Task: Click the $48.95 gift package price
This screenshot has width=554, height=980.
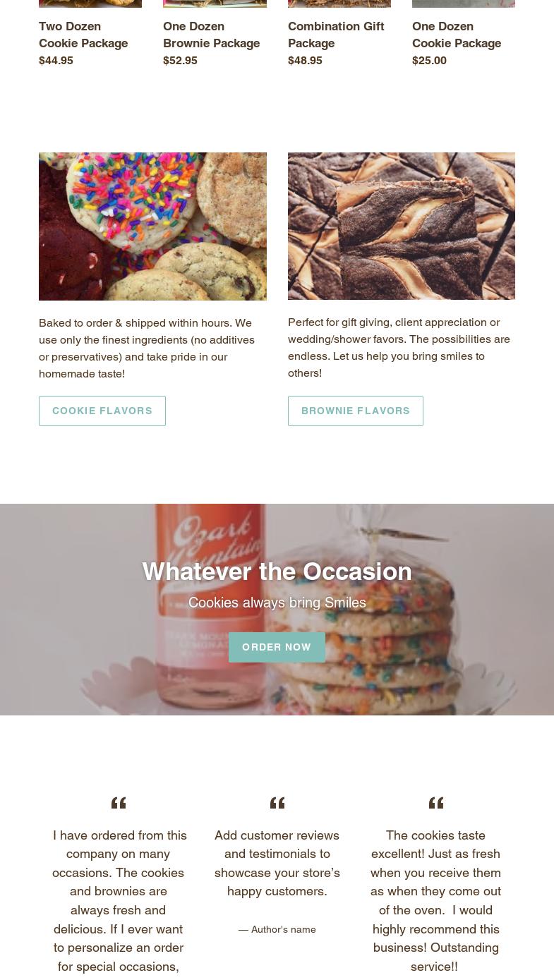Action: click(x=305, y=61)
